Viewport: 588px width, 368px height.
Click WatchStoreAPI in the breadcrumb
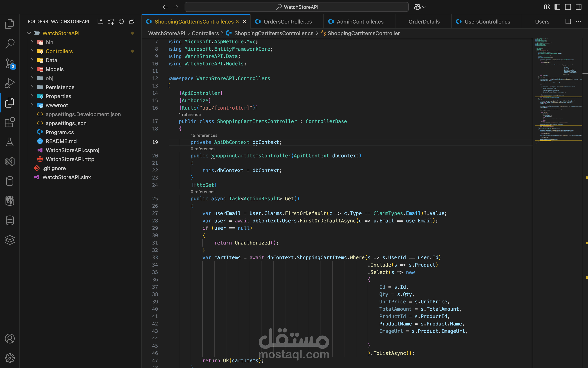coord(167,33)
